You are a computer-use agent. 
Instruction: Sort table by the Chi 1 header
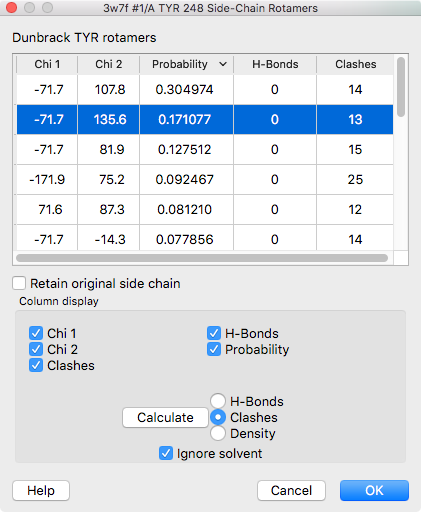pyautogui.click(x=47, y=64)
